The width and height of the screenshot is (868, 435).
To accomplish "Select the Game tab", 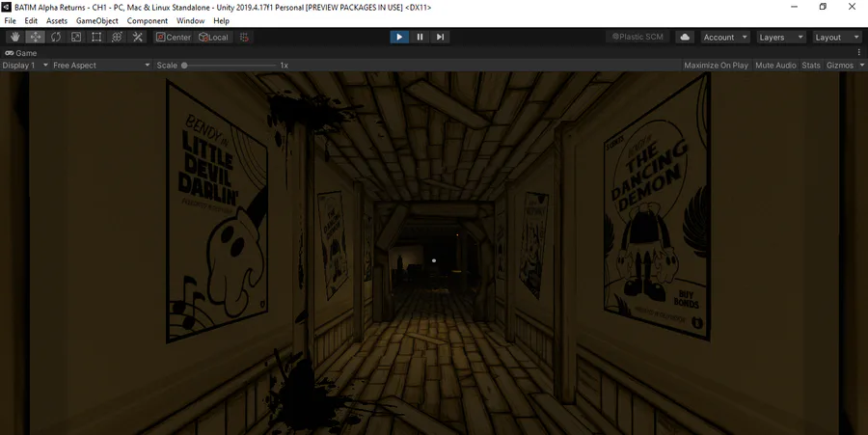I will [21, 53].
